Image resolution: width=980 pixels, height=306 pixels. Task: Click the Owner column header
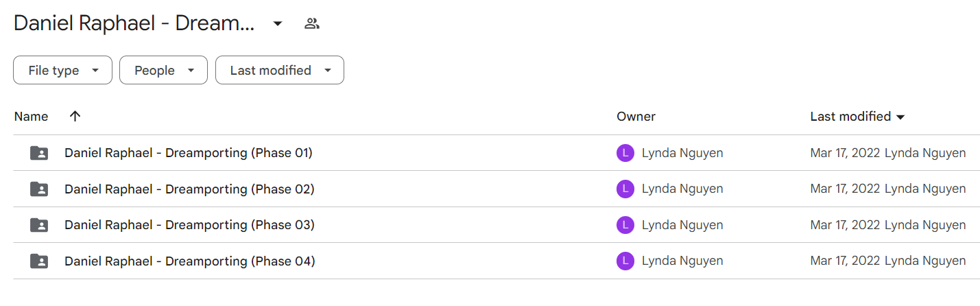pos(636,117)
